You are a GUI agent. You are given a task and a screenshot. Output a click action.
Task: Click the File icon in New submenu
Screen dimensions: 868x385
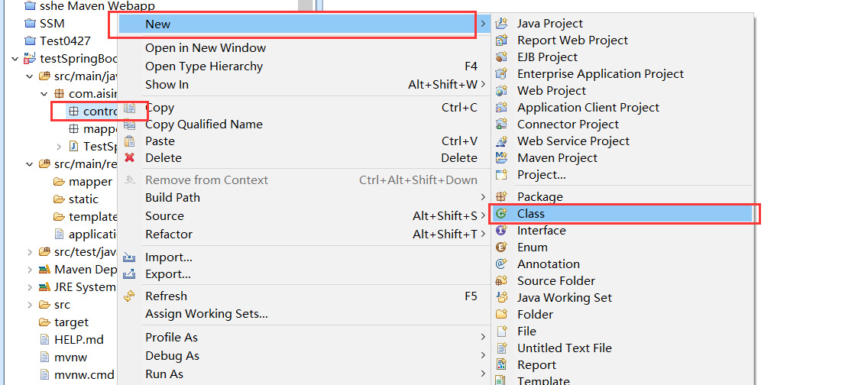(501, 331)
